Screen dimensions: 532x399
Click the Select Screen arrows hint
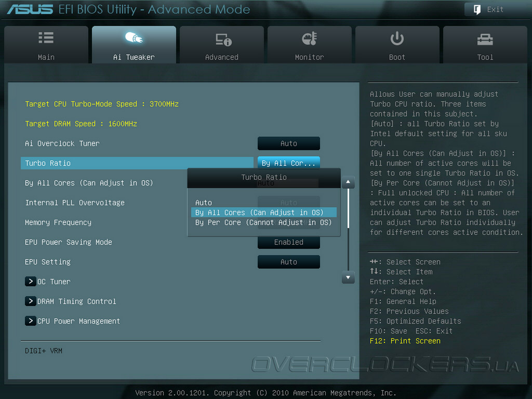405,262
